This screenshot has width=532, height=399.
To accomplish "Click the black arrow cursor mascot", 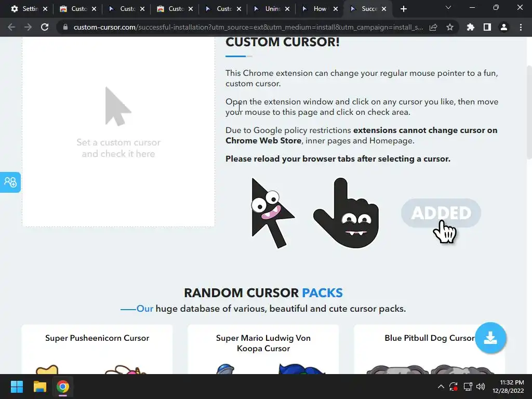I will [x=272, y=213].
